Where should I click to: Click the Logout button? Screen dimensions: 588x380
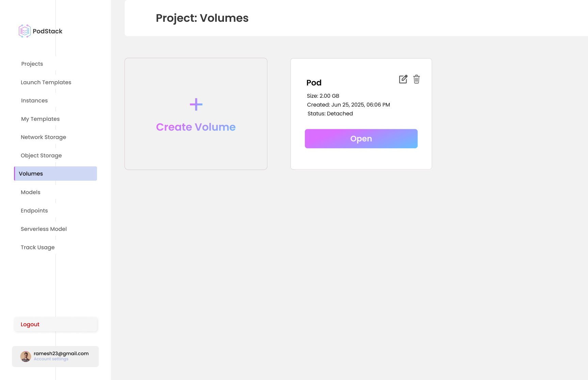30,325
